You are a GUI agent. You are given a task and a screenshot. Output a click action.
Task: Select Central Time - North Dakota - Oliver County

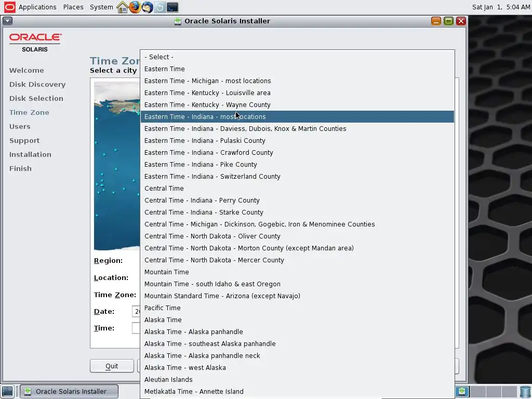[x=297, y=236]
